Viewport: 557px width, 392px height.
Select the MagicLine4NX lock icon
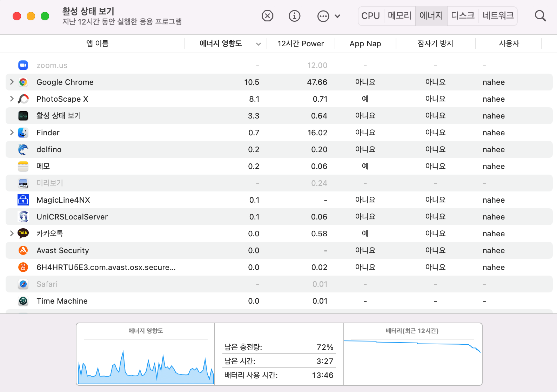coord(23,200)
